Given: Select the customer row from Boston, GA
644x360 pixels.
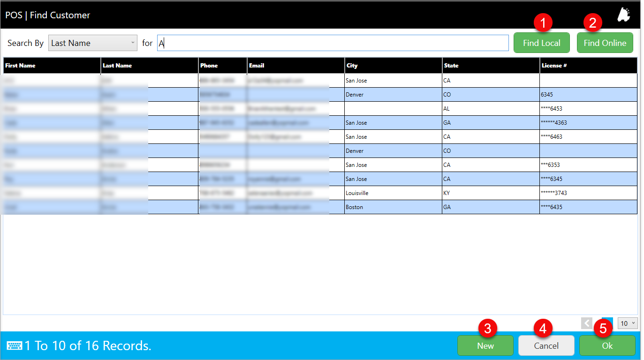Looking at the screenshot, I should (x=393, y=207).
